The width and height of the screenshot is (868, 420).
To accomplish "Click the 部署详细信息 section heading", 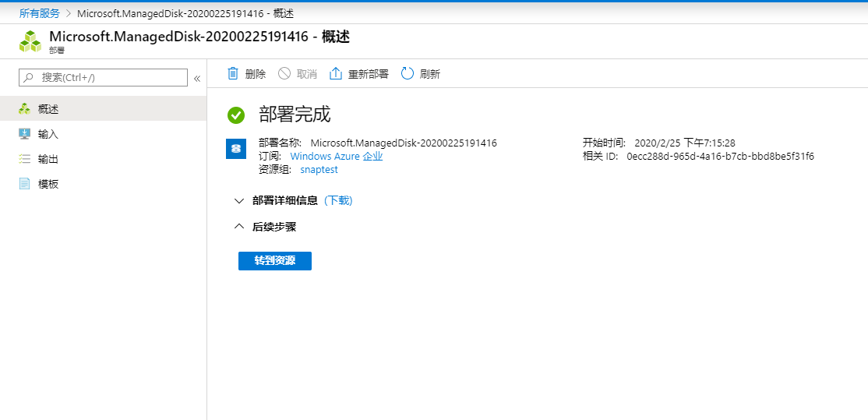I will pos(285,201).
